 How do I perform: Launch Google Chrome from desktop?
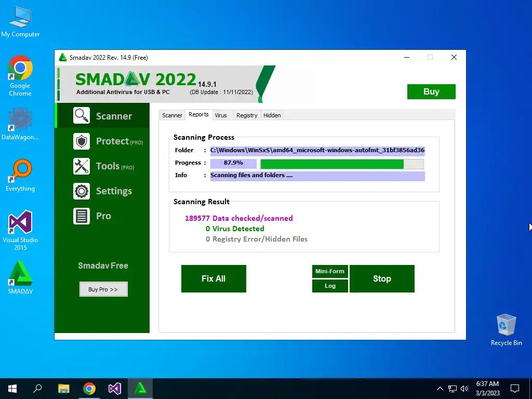pos(20,76)
